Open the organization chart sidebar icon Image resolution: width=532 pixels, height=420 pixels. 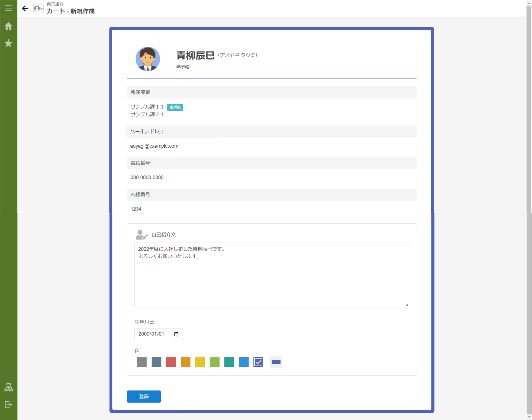8,387
